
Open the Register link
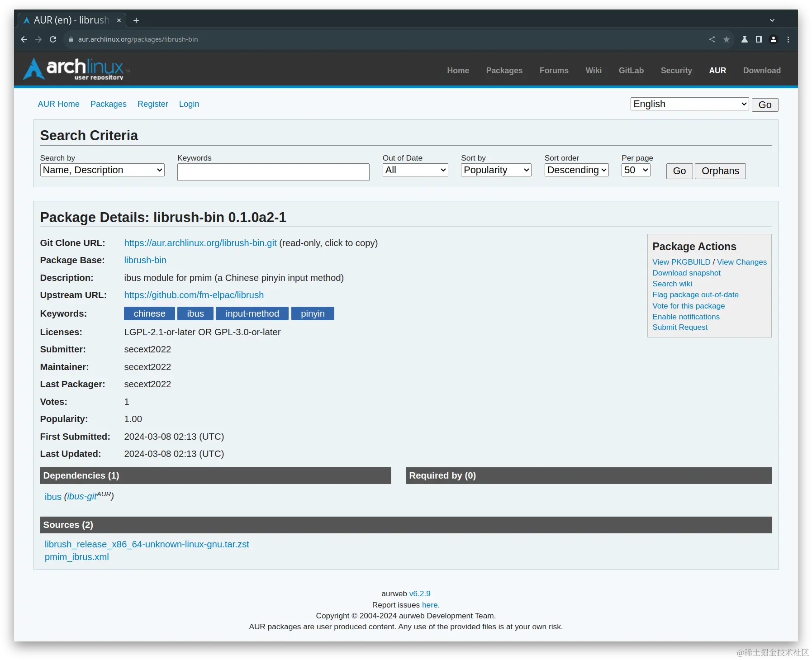[x=153, y=104]
